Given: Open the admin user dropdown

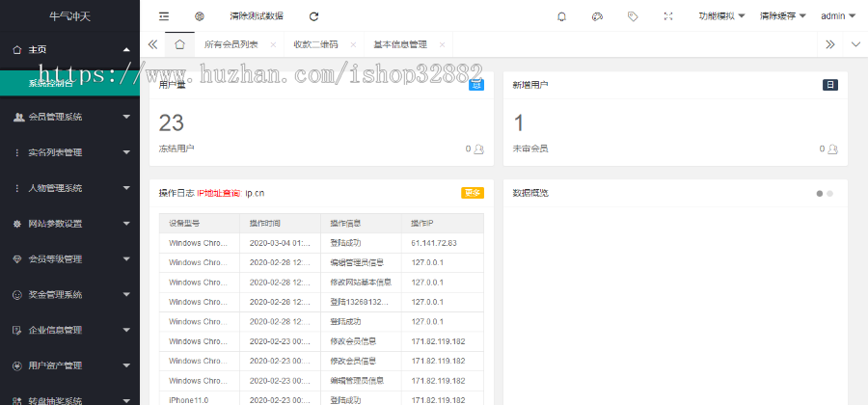Looking at the screenshot, I should [838, 16].
